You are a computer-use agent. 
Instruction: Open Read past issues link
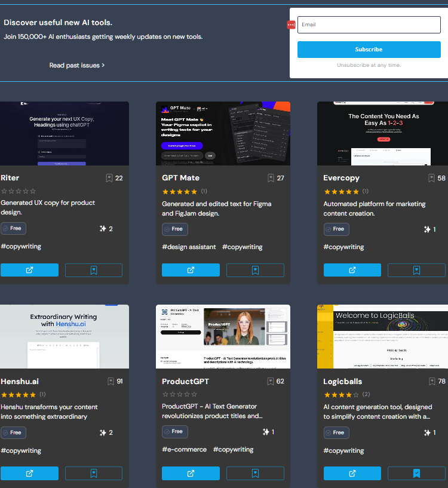(x=77, y=65)
